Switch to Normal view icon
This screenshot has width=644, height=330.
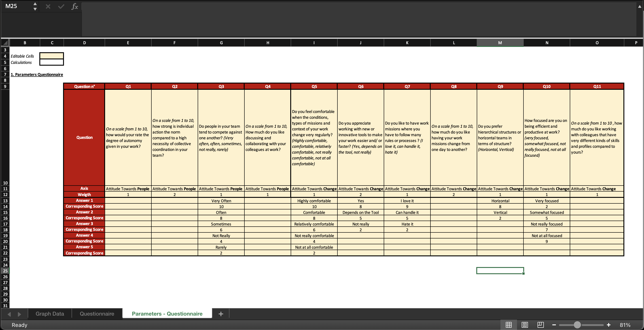click(508, 325)
